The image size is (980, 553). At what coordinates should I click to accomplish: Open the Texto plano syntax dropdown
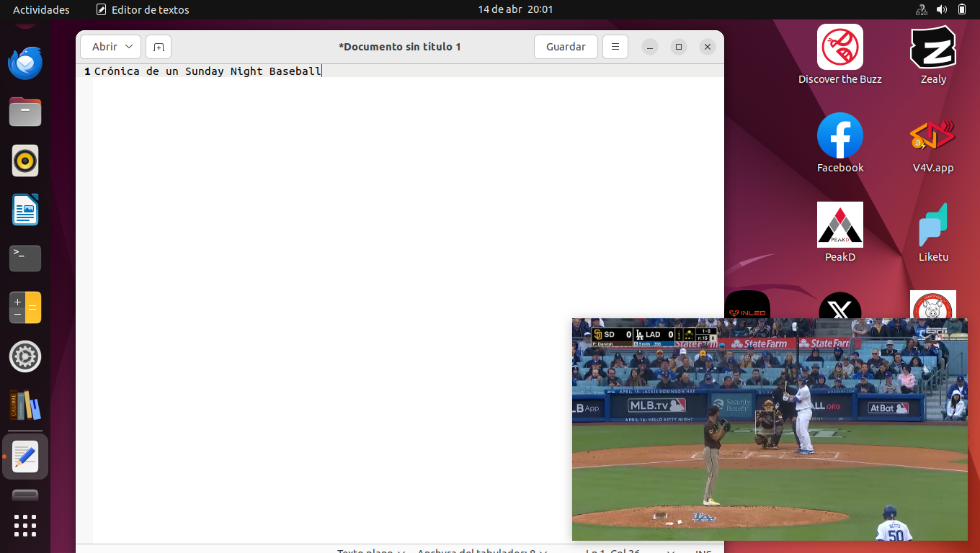tap(371, 552)
